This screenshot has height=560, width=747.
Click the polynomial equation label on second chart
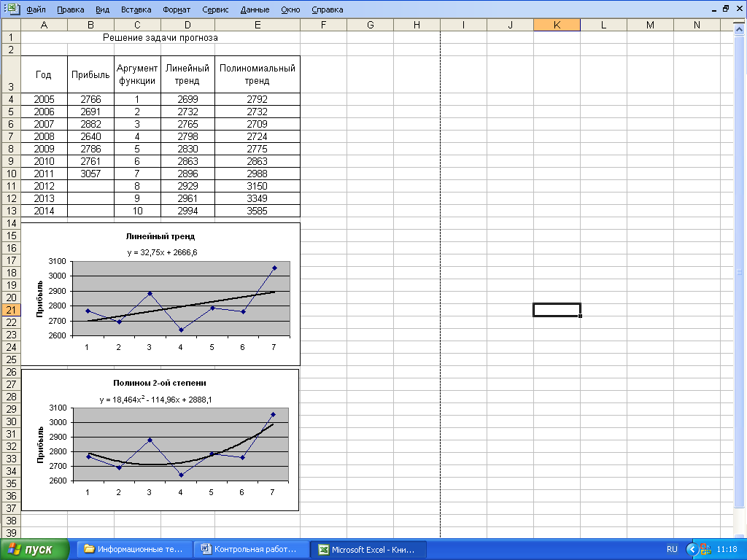155,400
